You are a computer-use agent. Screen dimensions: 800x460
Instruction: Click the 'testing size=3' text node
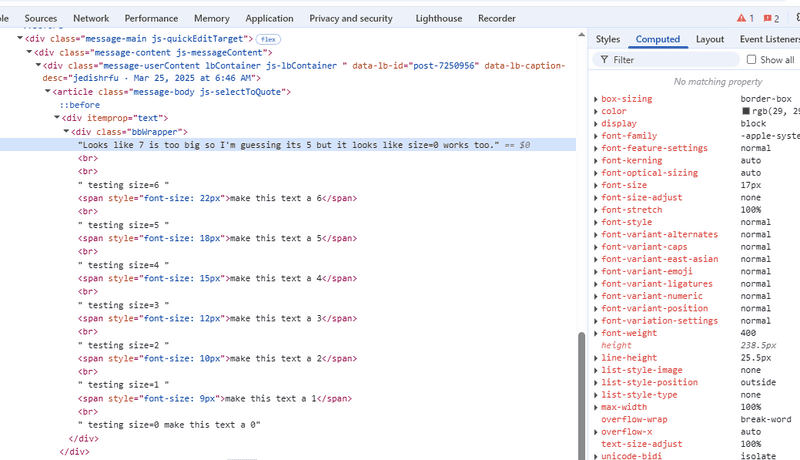tap(123, 305)
